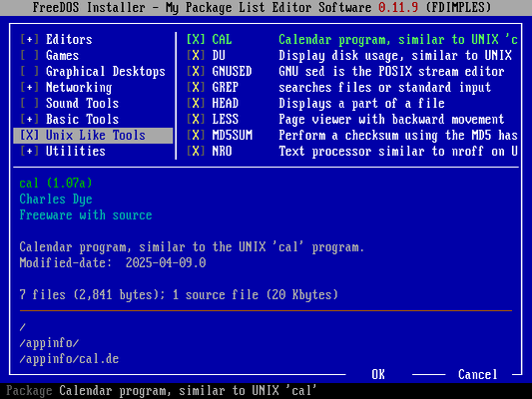Select the Networking category

coord(79,88)
